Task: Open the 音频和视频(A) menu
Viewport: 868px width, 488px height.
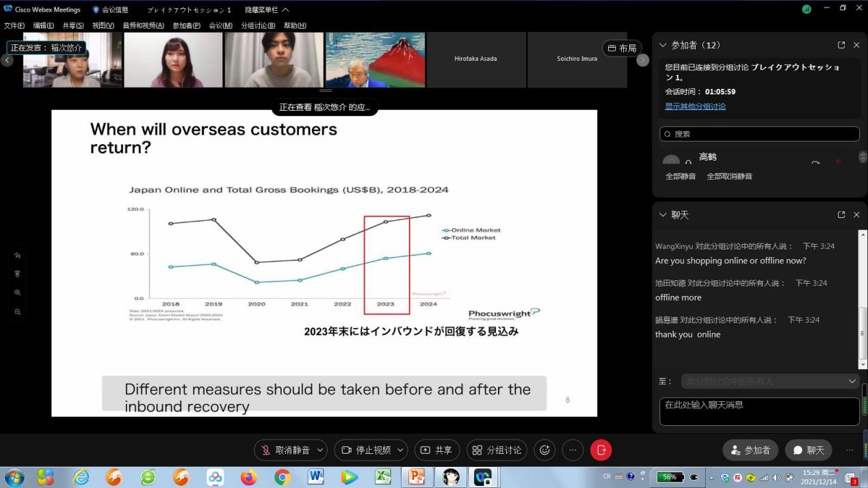Action: click(x=143, y=25)
